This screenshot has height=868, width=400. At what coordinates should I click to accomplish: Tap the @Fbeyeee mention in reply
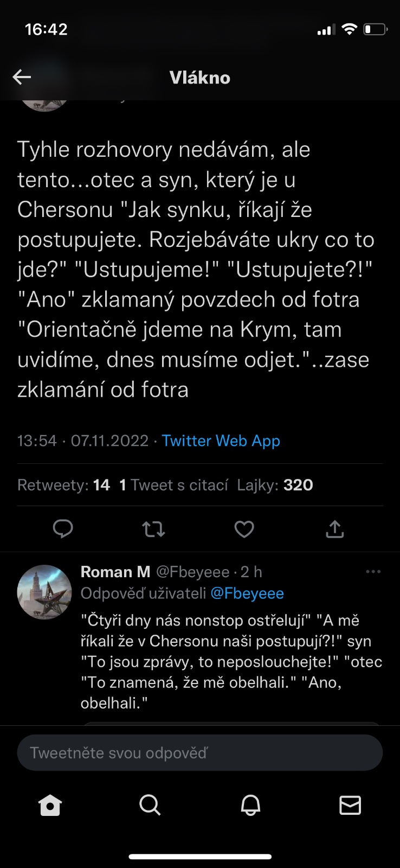coord(247,593)
